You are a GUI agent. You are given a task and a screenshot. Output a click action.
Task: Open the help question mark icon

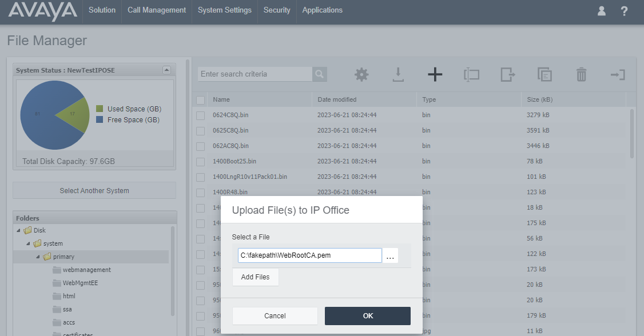(x=624, y=11)
